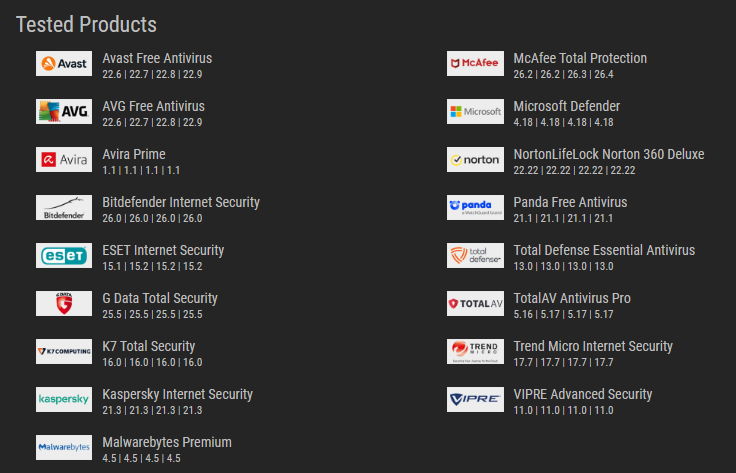Click the VIPRE logo
Viewport: 736px width, 473px height.
point(475,400)
